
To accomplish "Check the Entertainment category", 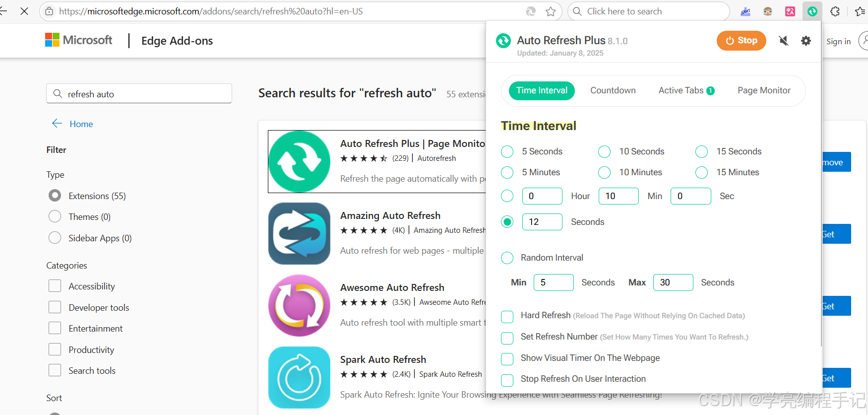I will click(55, 328).
